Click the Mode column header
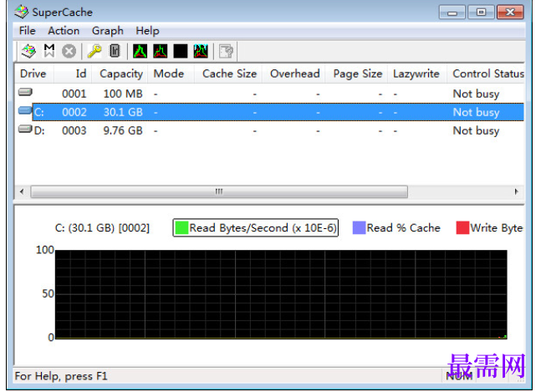 (171, 74)
